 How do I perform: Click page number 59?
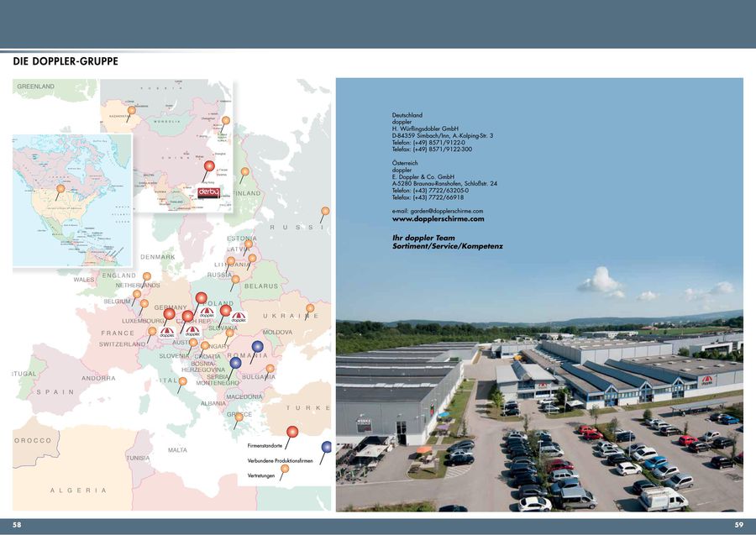[739, 525]
